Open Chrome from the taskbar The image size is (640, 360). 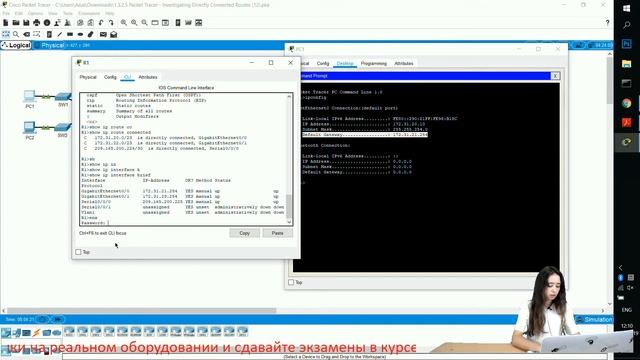[627, 103]
